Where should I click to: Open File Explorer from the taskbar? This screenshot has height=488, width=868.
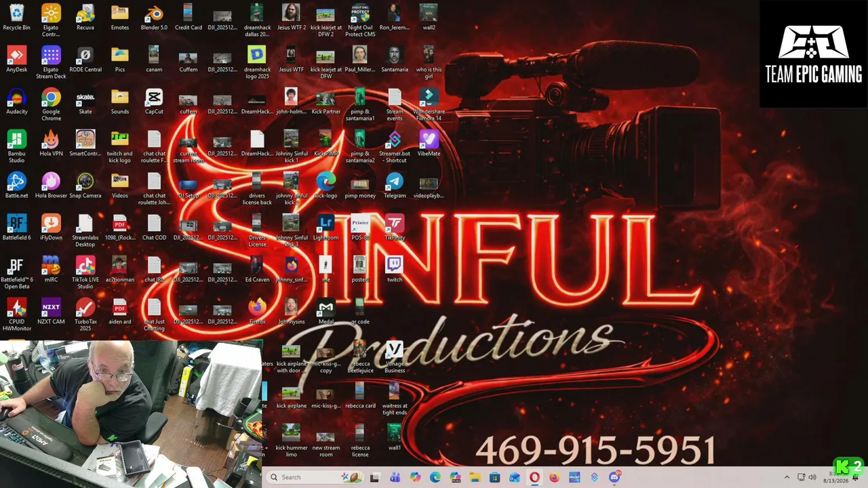475,477
